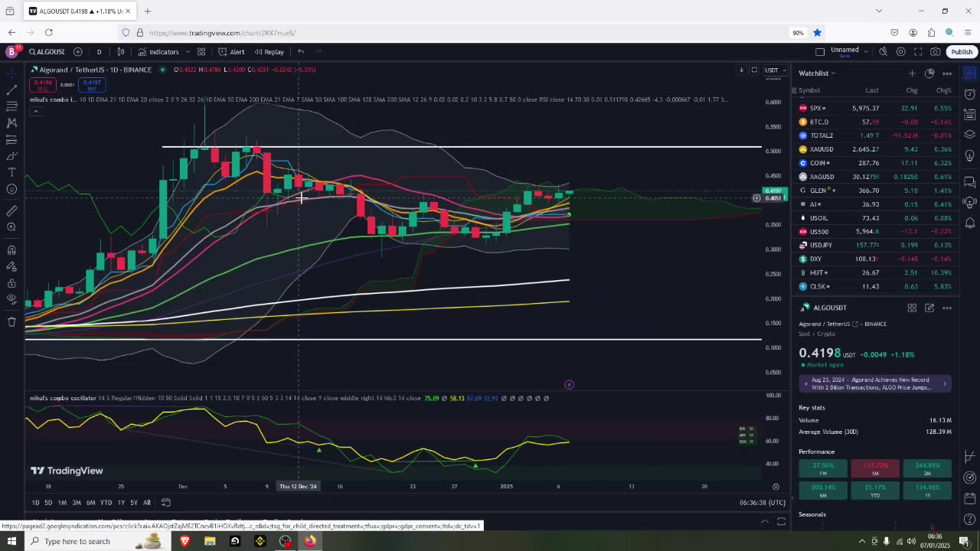Screen dimensions: 980x551
Task: Sort the watchlist by Chg% column header
Action: pos(943,90)
